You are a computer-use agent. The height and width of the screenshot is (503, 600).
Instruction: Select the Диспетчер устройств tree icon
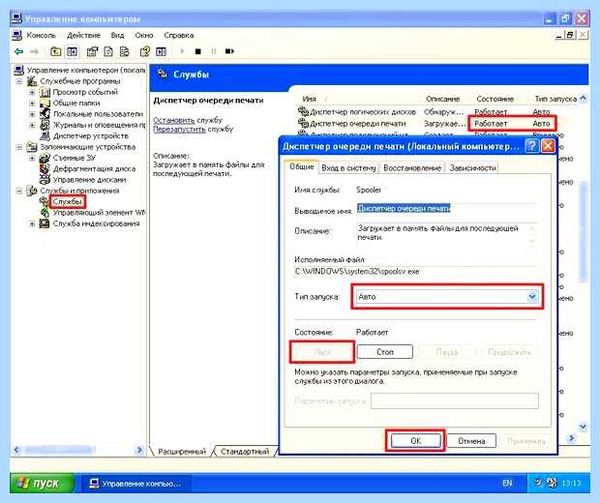45,136
